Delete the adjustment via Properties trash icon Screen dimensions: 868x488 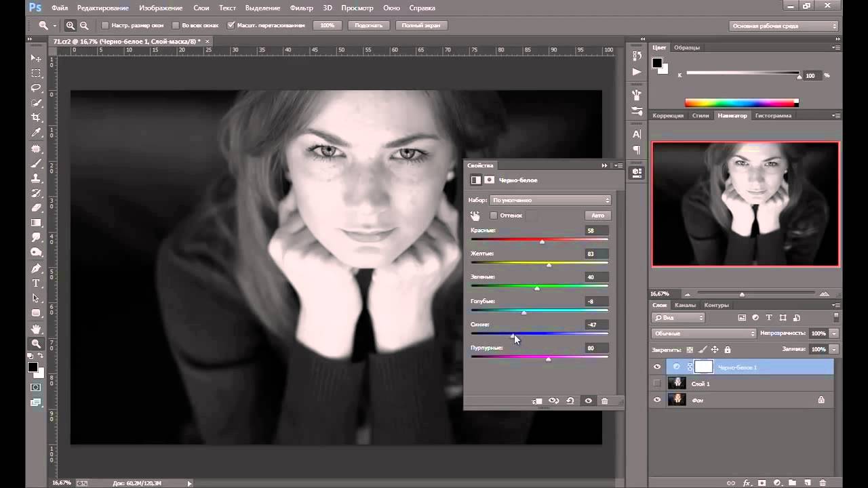[x=605, y=401]
